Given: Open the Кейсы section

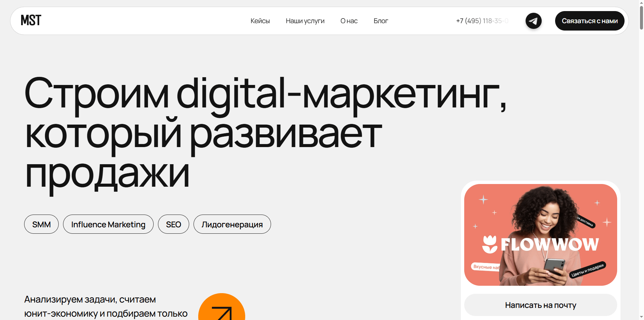Looking at the screenshot, I should click(260, 21).
